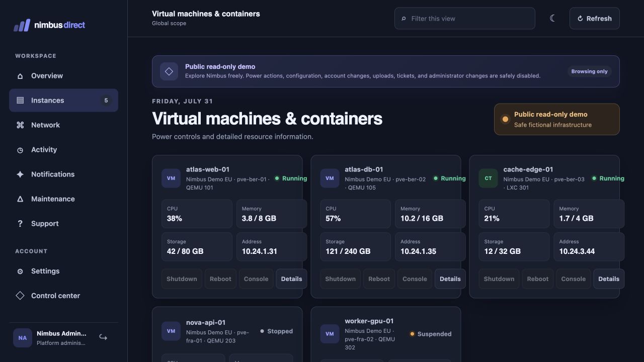Focus the Filter this view field
The width and height of the screenshot is (644, 362).
point(464,19)
